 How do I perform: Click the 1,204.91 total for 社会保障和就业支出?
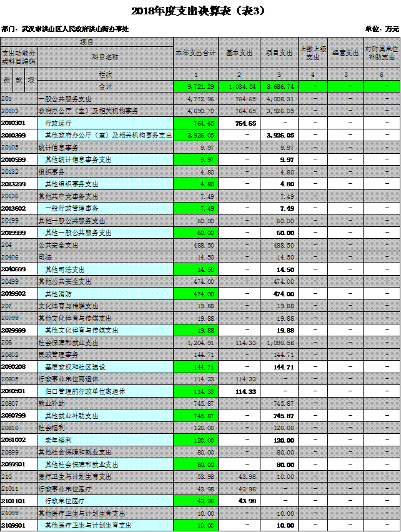pos(196,343)
